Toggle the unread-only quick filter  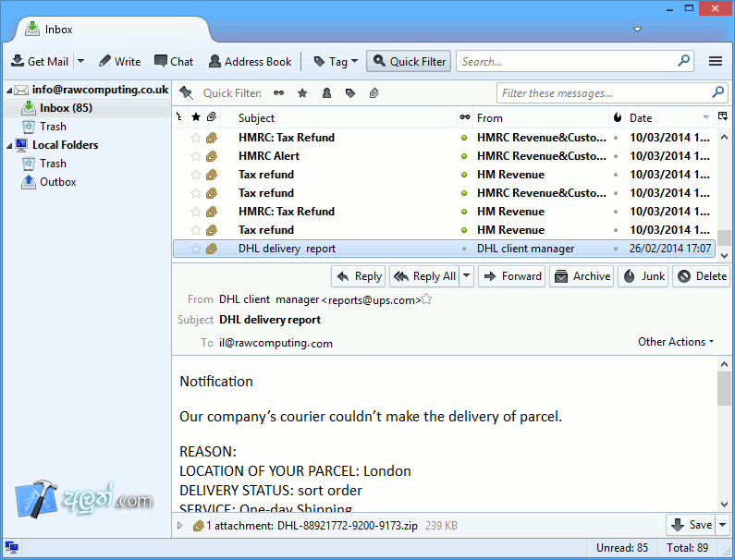pos(279,92)
